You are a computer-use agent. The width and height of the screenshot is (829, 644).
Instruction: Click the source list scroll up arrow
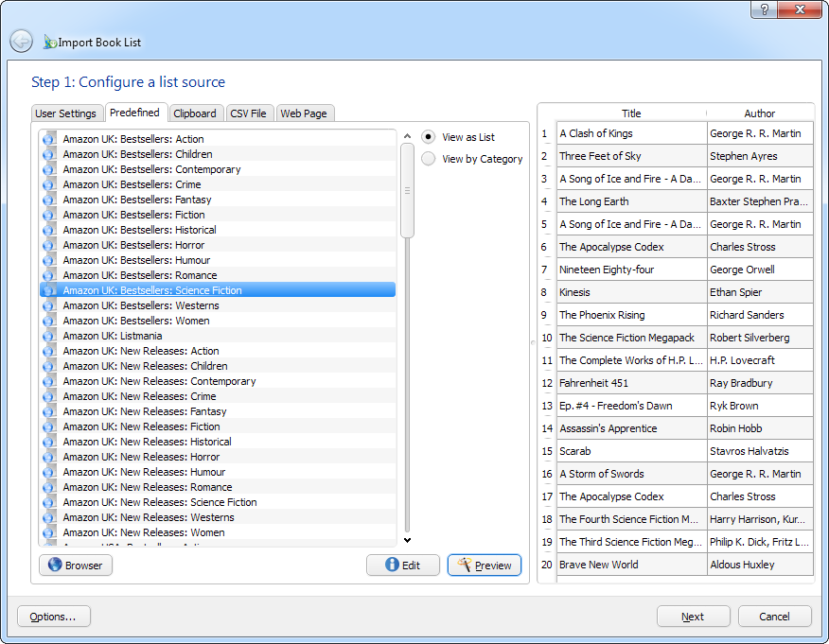[x=407, y=136]
